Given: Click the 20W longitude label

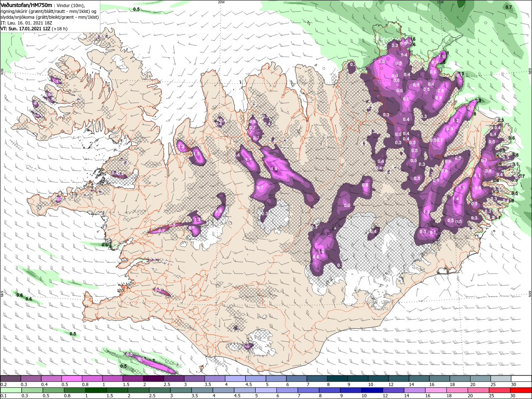Looking at the screenshot, I should (x=221, y=2).
